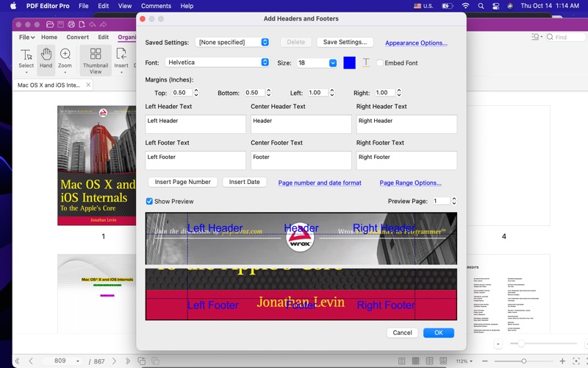
Task: Click the Left Header Text field
Action: [x=196, y=124]
